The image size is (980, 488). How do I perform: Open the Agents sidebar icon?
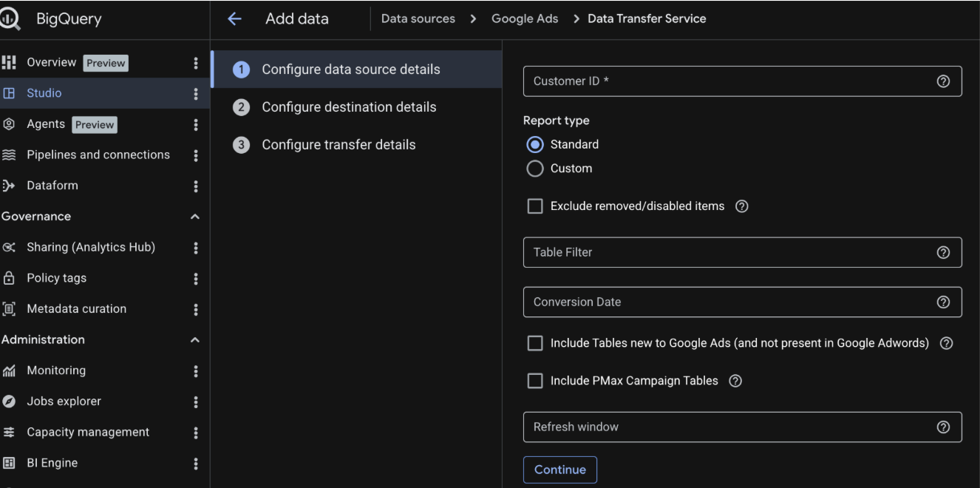pyautogui.click(x=9, y=124)
